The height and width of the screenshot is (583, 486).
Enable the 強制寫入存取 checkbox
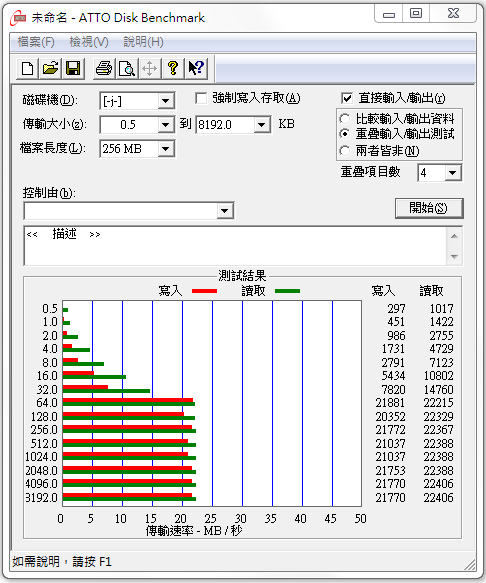coord(201,99)
